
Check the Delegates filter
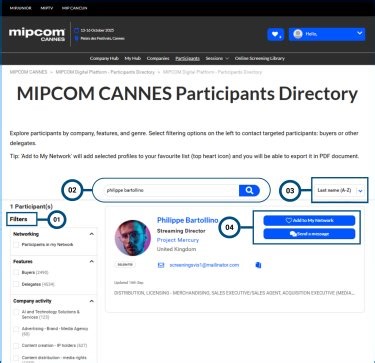pos(16,284)
